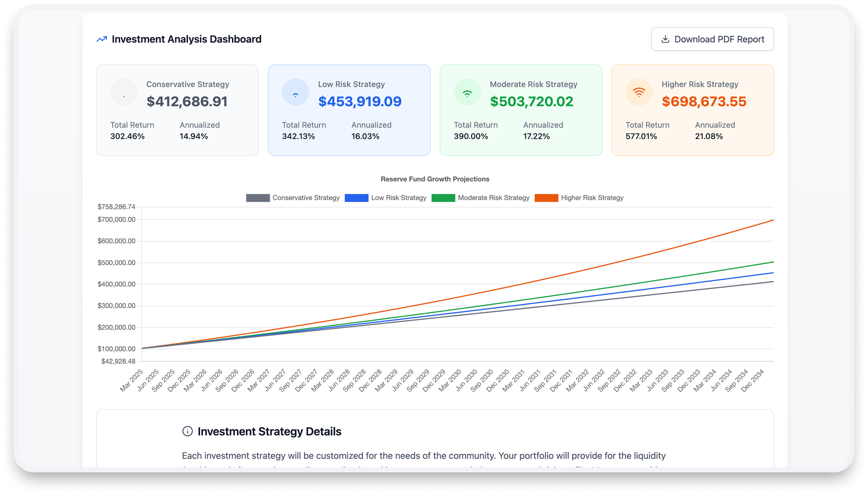Hide Higher Risk Strategy via legend label
This screenshot has width=868, height=495.
coord(592,198)
